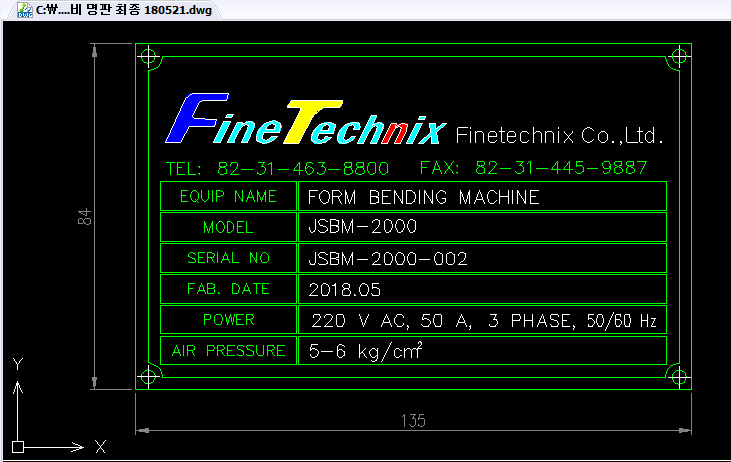The height and width of the screenshot is (462, 731).
Task: Click the top-left mounting hole marker
Action: [148, 57]
